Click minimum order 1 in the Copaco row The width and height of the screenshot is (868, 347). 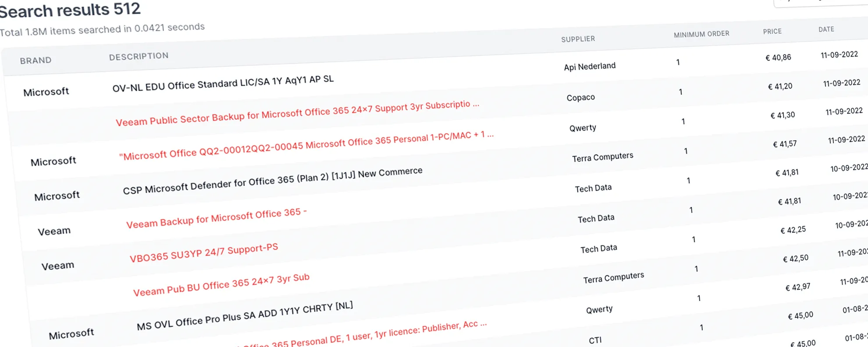680,92
